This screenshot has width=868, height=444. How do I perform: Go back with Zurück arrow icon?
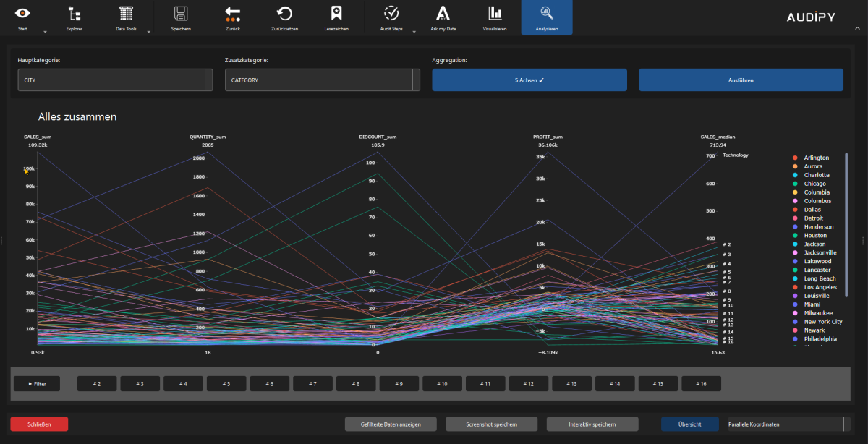pyautogui.click(x=232, y=13)
